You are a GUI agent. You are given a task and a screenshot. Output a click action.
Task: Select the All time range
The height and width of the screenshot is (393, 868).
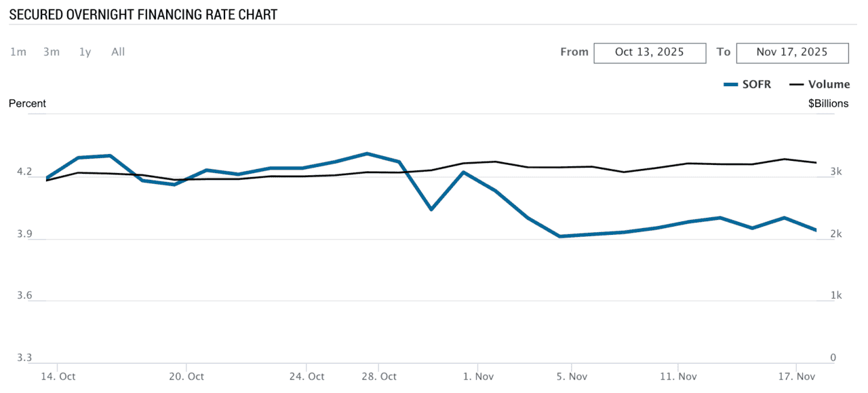[x=117, y=52]
